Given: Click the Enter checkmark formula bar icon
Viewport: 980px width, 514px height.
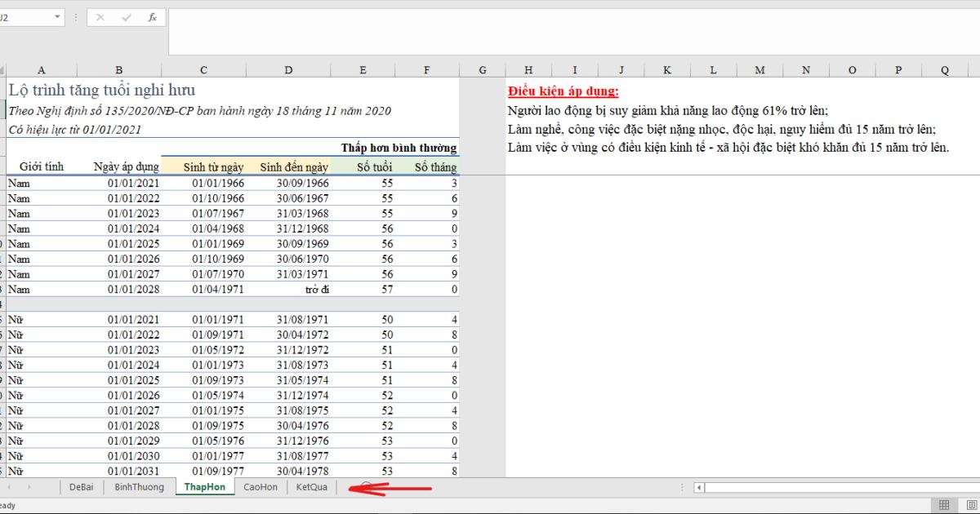Looking at the screenshot, I should coord(126,17).
